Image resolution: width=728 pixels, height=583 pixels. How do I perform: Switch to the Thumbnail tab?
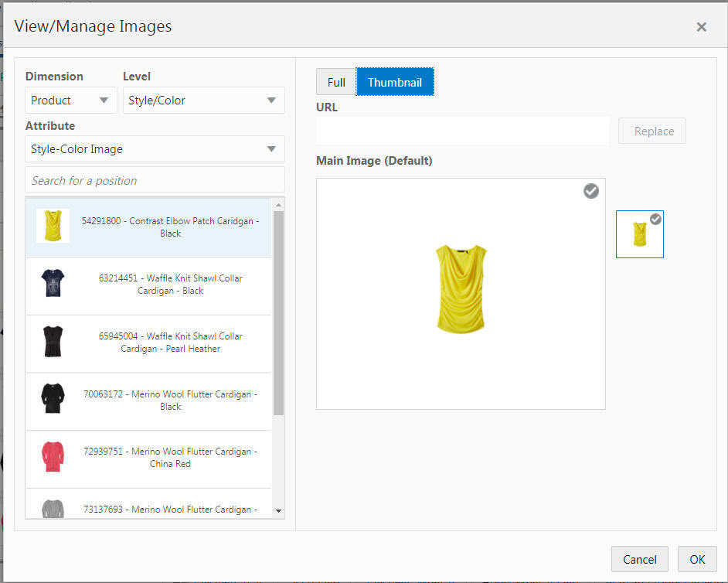(395, 81)
